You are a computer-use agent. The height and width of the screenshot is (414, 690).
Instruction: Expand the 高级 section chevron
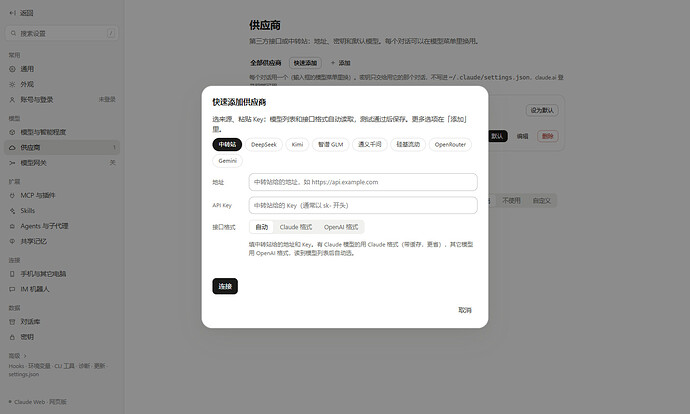25,356
